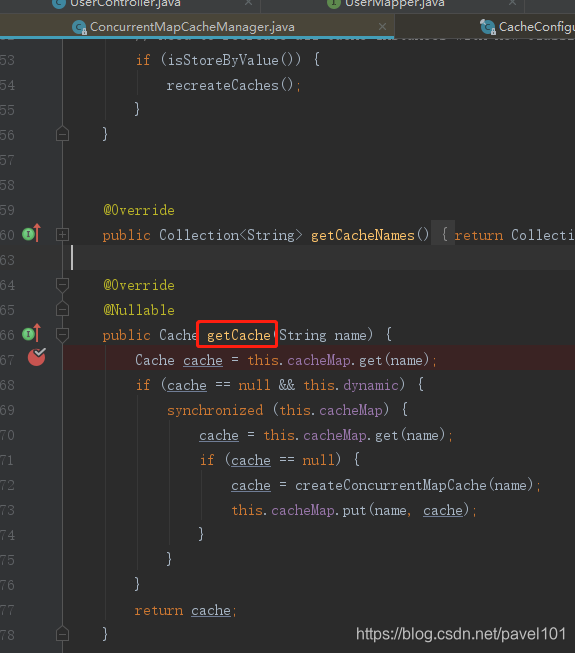Image resolution: width=575 pixels, height=653 pixels.
Task: Close the ConcurrentMapCacheManager.java tab
Action: click(x=382, y=27)
